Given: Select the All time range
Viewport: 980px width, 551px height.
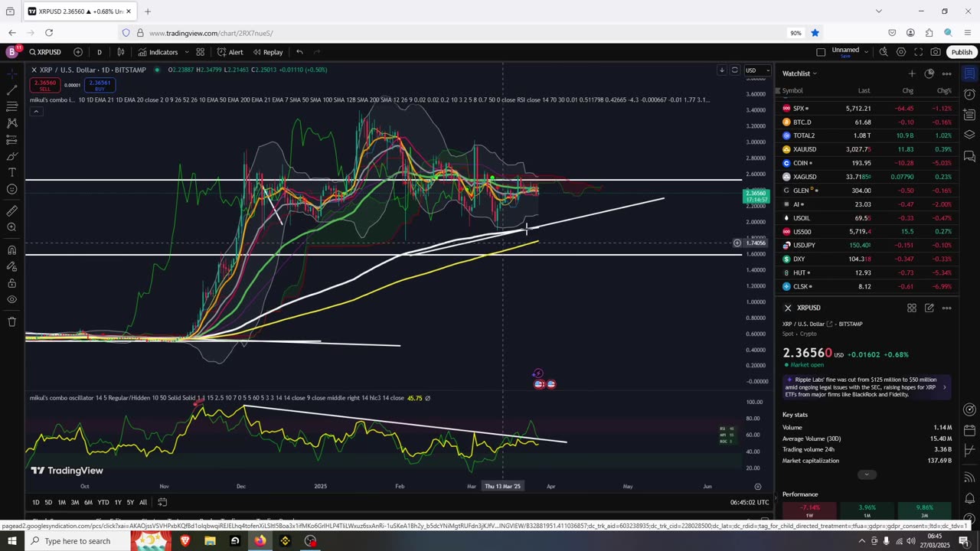Looking at the screenshot, I should (x=143, y=502).
